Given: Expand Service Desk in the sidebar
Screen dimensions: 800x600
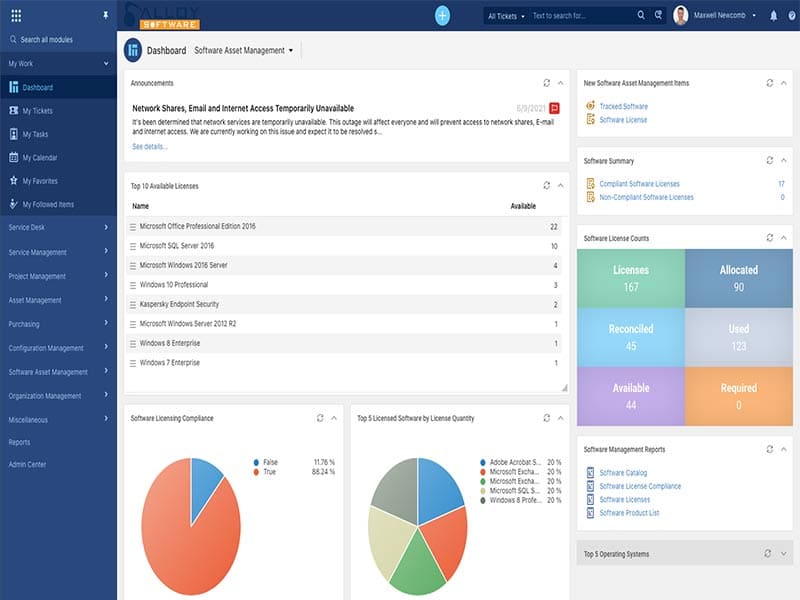Looking at the screenshot, I should (58, 227).
